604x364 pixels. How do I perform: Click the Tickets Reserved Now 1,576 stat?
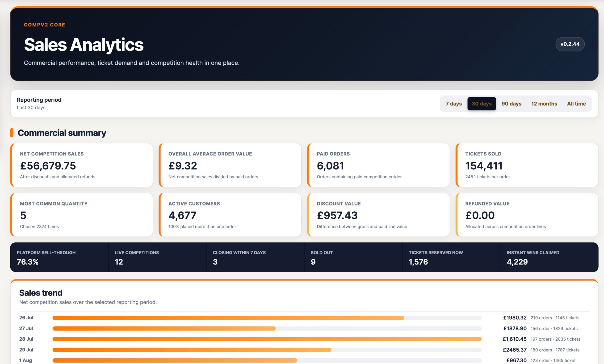(x=451, y=257)
